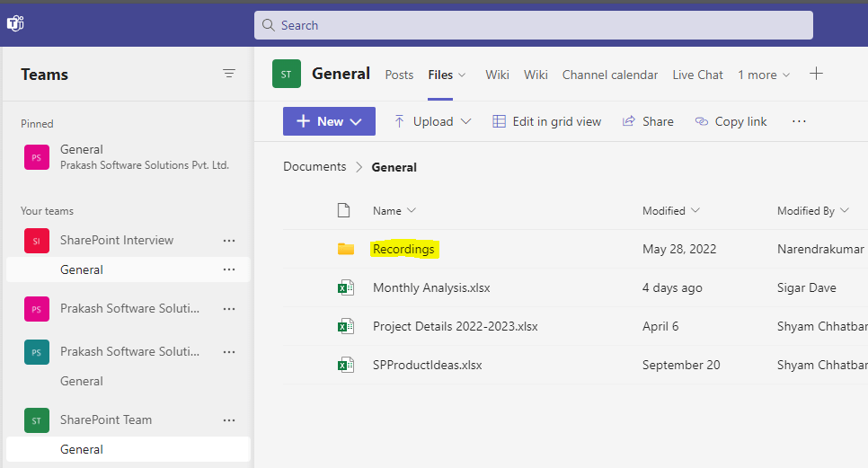Expand the 1 more tabs dropdown

click(x=764, y=75)
